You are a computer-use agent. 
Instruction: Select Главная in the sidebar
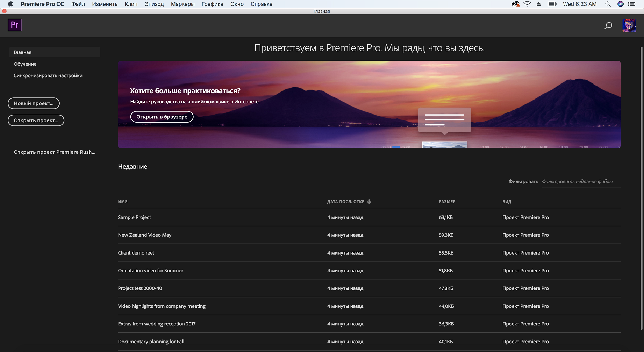pos(55,52)
